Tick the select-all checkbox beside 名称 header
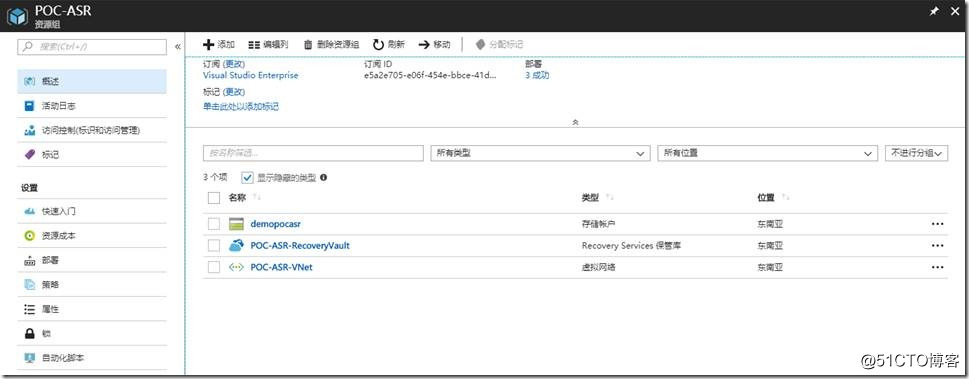 coord(214,198)
